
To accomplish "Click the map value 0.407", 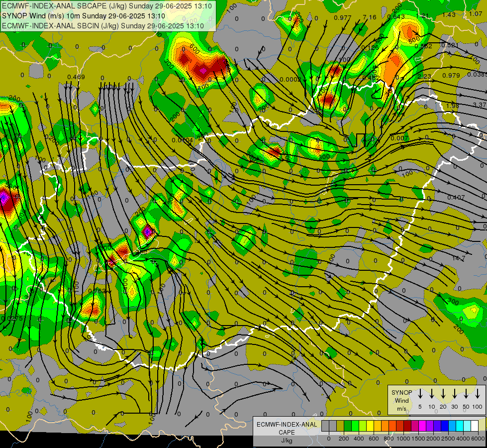I will [x=456, y=198].
